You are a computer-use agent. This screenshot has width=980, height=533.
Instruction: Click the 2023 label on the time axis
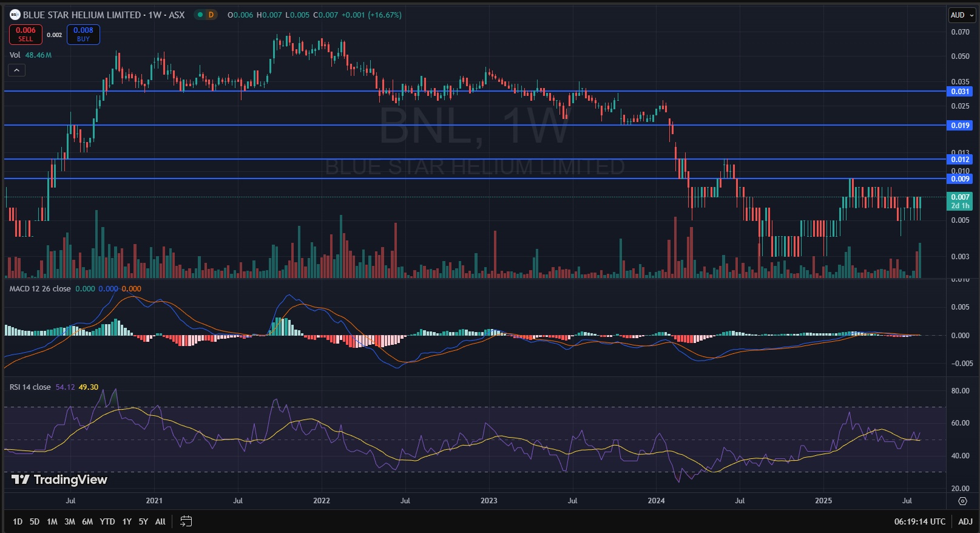pyautogui.click(x=488, y=501)
